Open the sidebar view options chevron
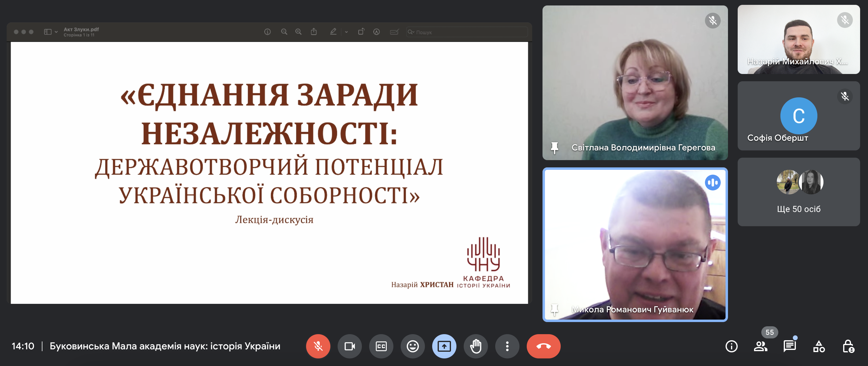The height and width of the screenshot is (366, 868). (x=56, y=31)
